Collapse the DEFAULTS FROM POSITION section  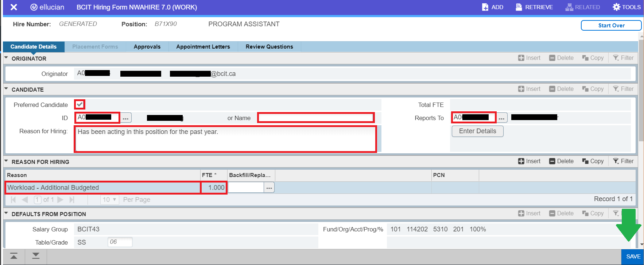(6, 214)
